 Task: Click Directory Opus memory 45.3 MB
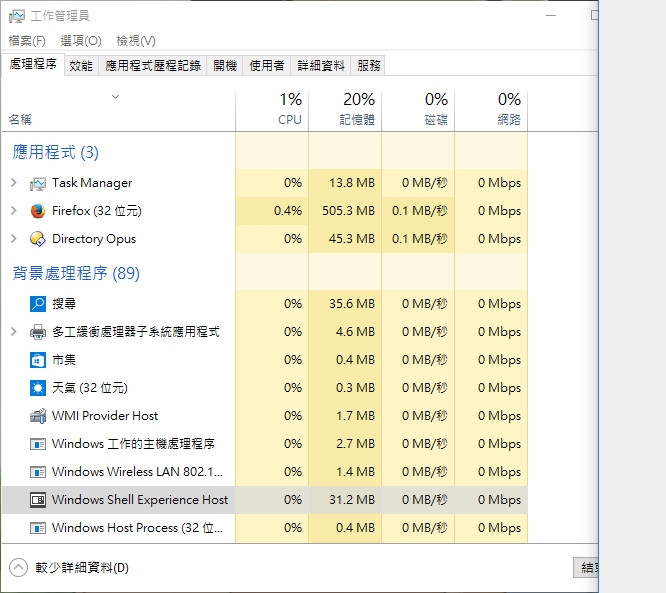click(x=352, y=239)
